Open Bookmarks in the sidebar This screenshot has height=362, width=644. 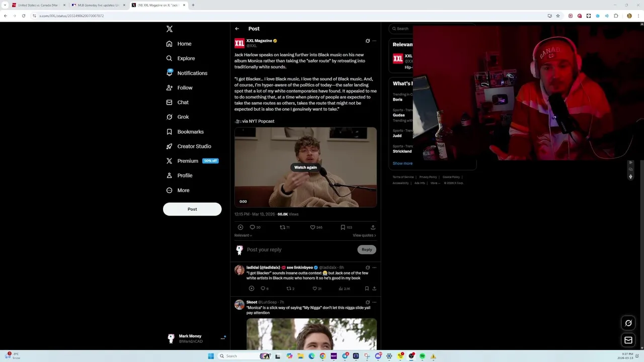tap(185, 132)
